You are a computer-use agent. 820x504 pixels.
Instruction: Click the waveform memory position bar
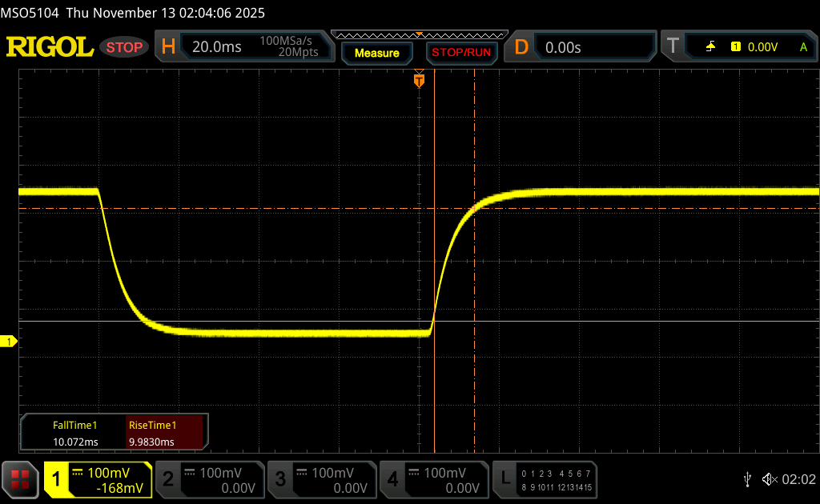click(x=418, y=34)
